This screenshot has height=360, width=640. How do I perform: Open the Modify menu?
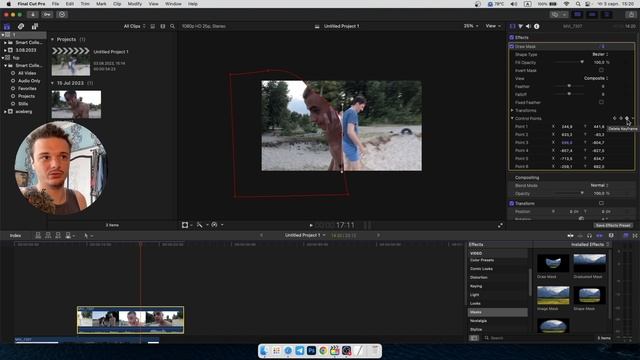pos(135,4)
